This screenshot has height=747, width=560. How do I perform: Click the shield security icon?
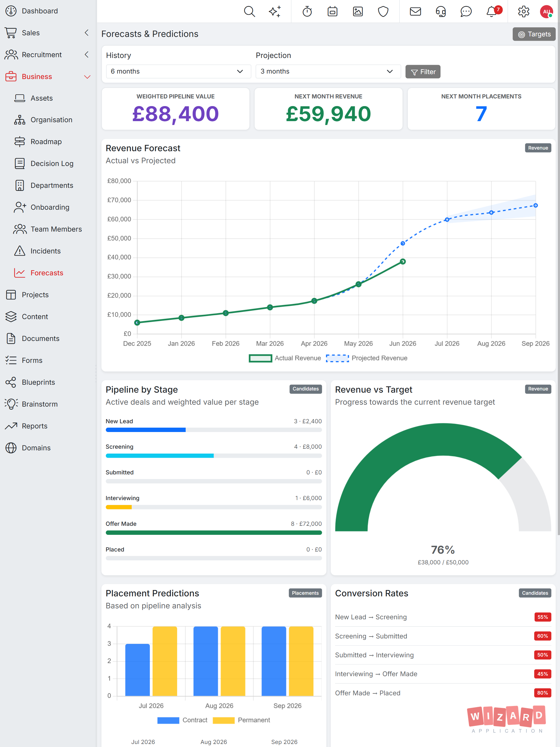[x=383, y=11]
